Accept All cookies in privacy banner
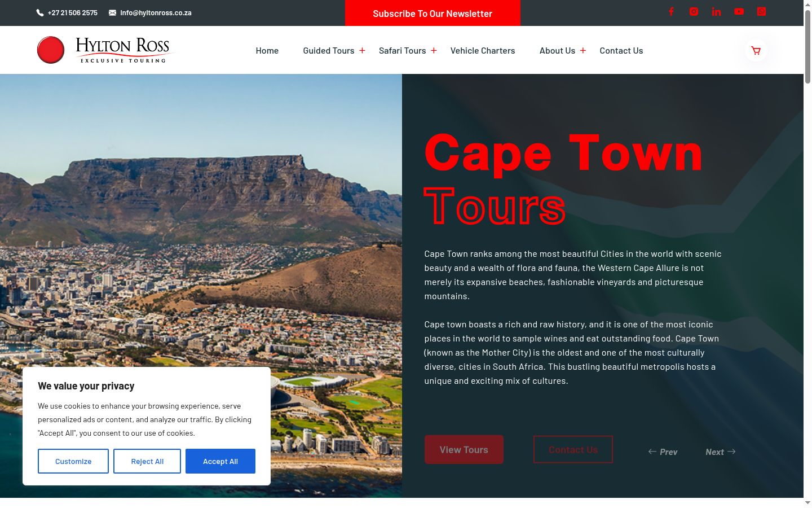The width and height of the screenshot is (812, 508). pos(220,461)
